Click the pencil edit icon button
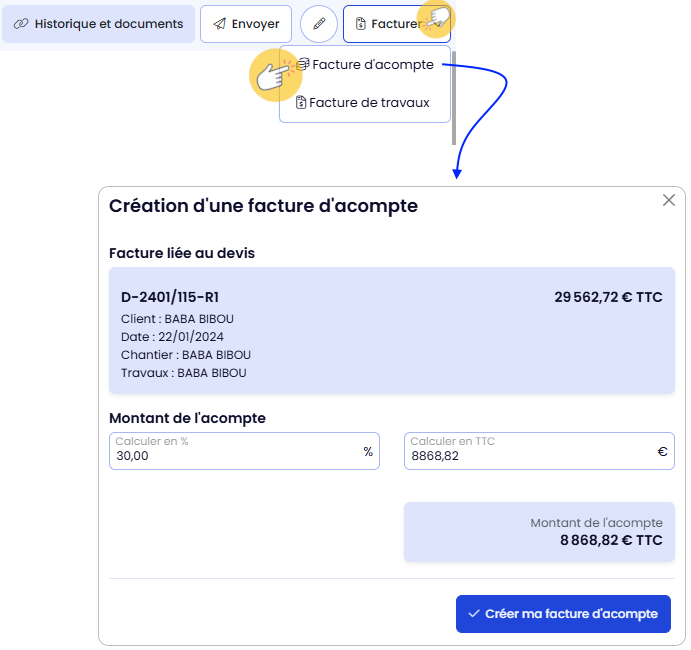 point(319,24)
